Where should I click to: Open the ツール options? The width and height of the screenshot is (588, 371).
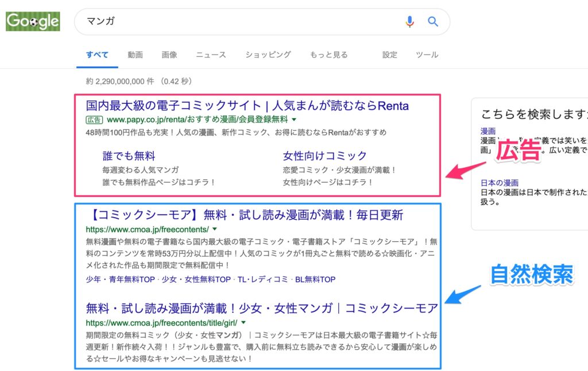coord(427,55)
